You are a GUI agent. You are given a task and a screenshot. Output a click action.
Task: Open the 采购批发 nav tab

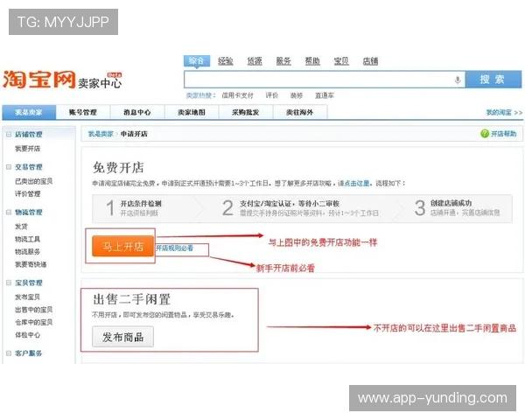click(245, 112)
